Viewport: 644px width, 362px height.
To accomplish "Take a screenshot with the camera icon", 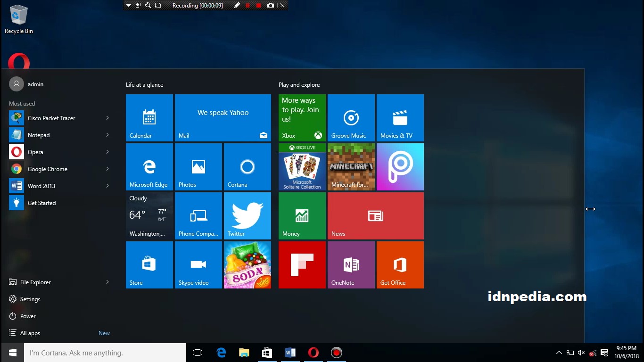I will pos(271,5).
